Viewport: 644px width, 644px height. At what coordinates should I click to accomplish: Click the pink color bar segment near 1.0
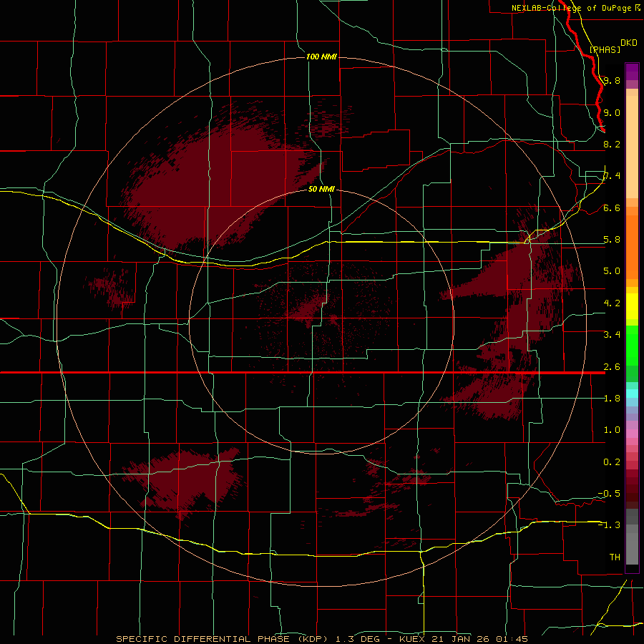[x=632, y=434]
